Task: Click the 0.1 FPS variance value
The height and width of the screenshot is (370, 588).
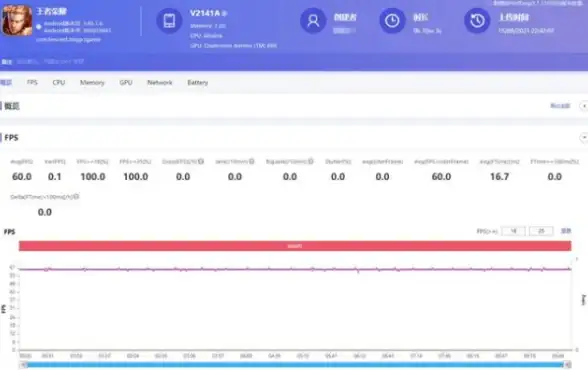Action: coord(55,177)
